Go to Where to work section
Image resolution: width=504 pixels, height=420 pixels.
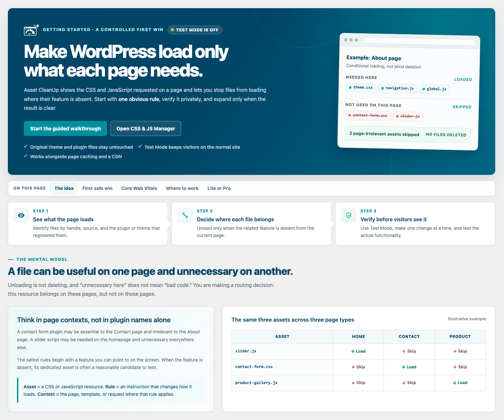(182, 188)
